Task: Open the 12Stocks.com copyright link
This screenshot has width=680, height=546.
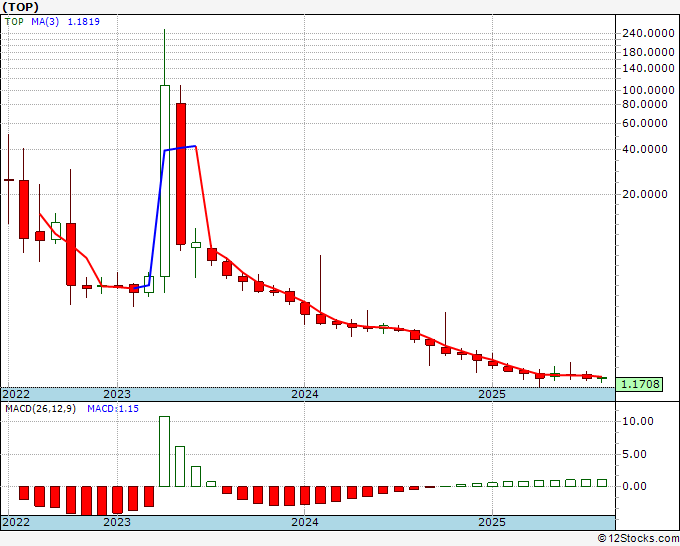Action: coord(638,539)
